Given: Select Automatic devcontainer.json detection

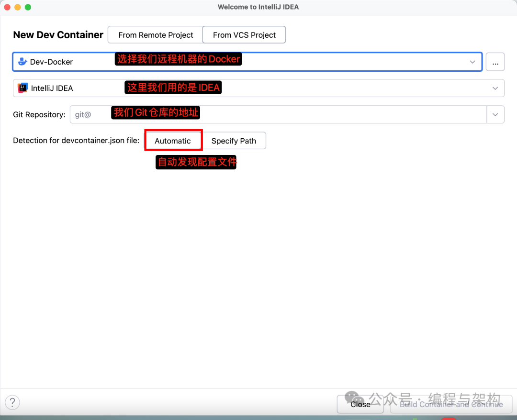Looking at the screenshot, I should click(x=173, y=141).
